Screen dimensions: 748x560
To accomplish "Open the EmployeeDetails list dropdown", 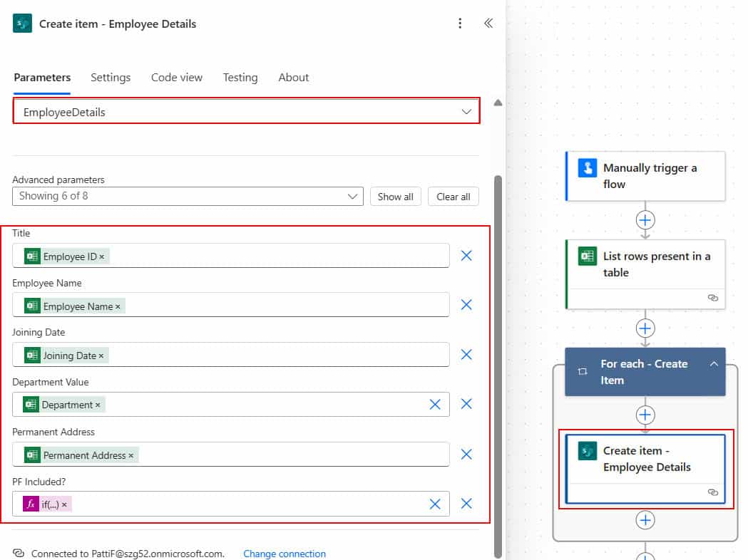I will (467, 111).
